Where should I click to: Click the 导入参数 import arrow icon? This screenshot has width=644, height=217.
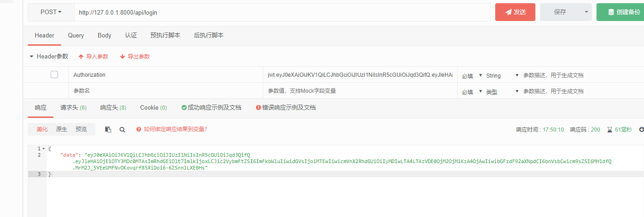(x=81, y=57)
